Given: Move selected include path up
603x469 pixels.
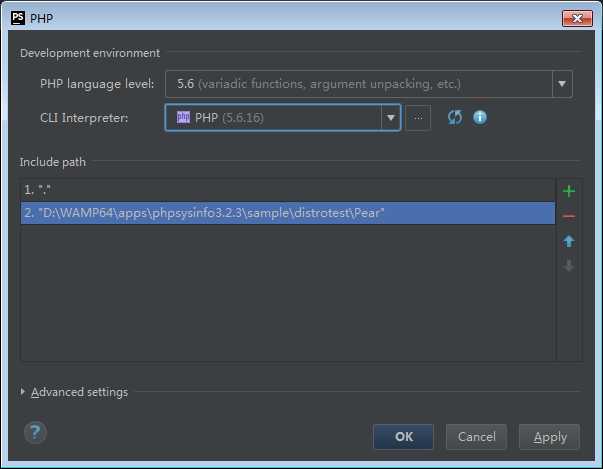Looking at the screenshot, I should click(x=568, y=241).
